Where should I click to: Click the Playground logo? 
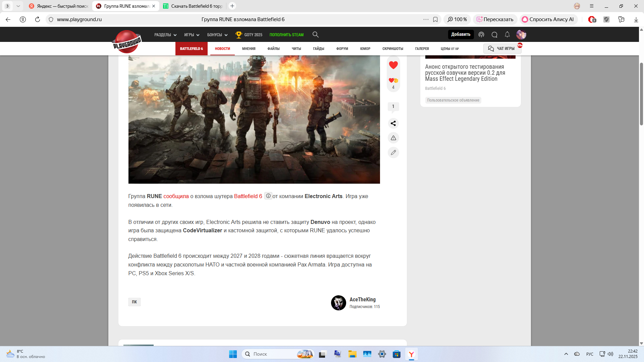tap(127, 42)
